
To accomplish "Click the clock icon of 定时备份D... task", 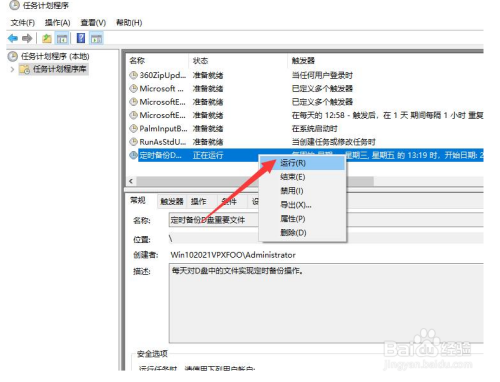I will click(133, 155).
